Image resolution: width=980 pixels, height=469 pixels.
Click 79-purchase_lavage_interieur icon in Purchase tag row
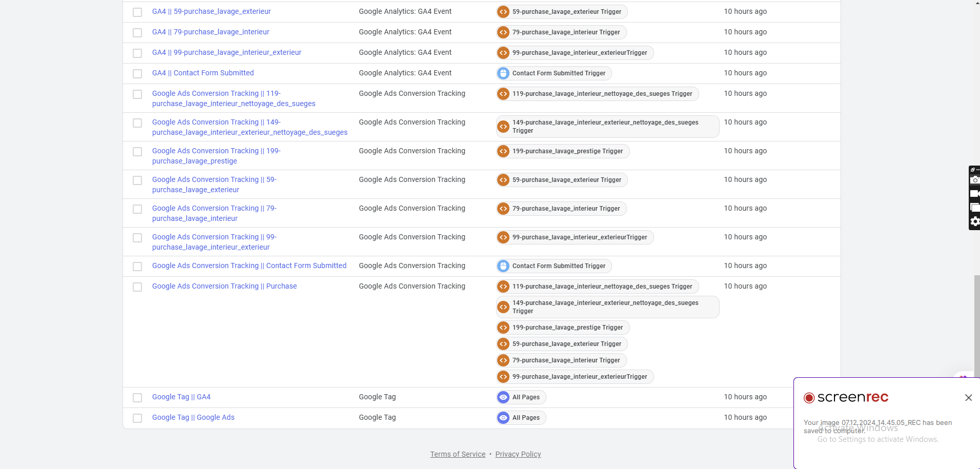[503, 360]
